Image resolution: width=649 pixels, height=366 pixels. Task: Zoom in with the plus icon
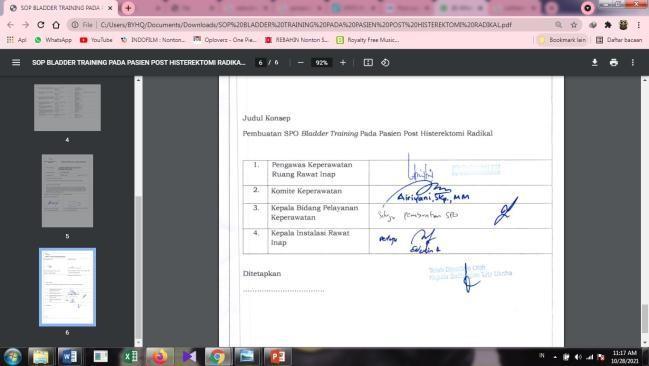(x=343, y=63)
